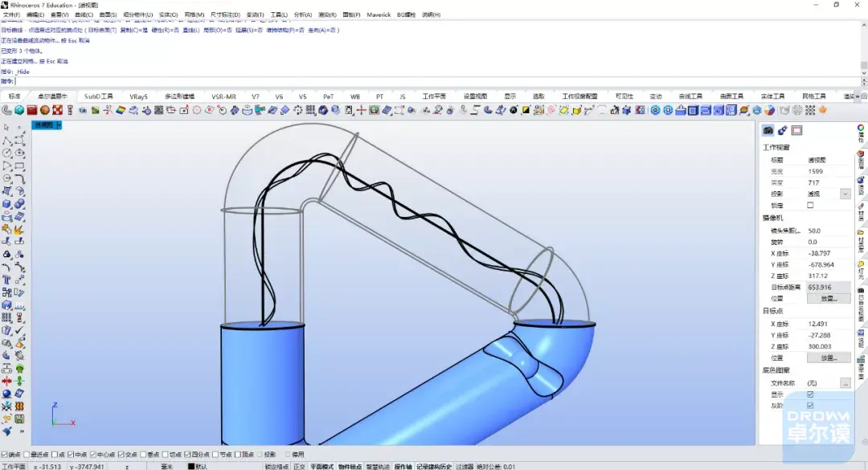Open the Maverick menu
This screenshot has width=868, height=470.
pyautogui.click(x=379, y=15)
